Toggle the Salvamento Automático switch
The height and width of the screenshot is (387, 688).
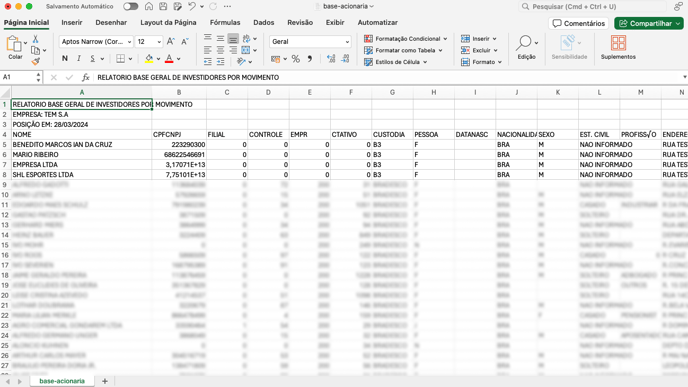tap(130, 7)
